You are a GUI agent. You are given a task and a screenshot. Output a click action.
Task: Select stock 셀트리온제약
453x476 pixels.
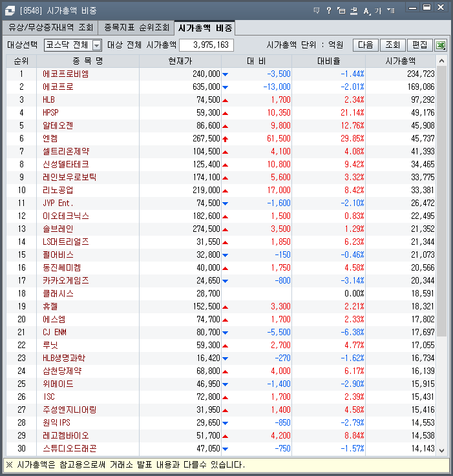coord(66,151)
